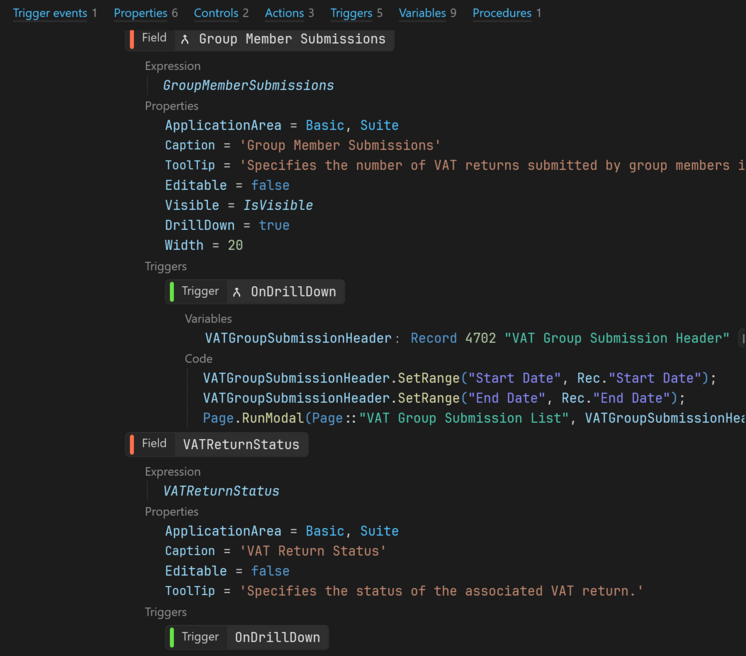Click the GroupMemberSubmissions expression
This screenshot has height=656, width=746.
(x=248, y=86)
